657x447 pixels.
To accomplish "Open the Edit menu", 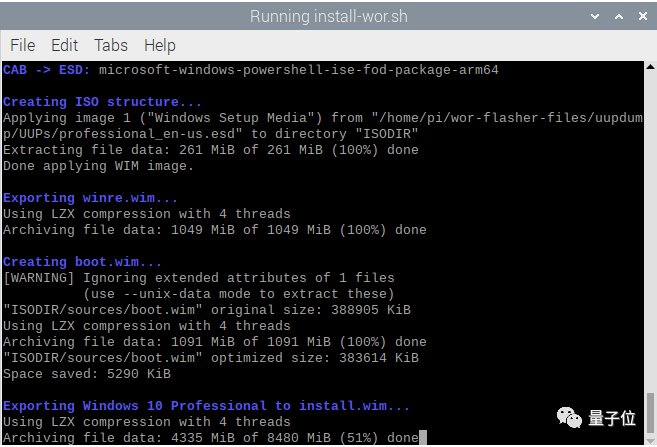I will [x=64, y=45].
